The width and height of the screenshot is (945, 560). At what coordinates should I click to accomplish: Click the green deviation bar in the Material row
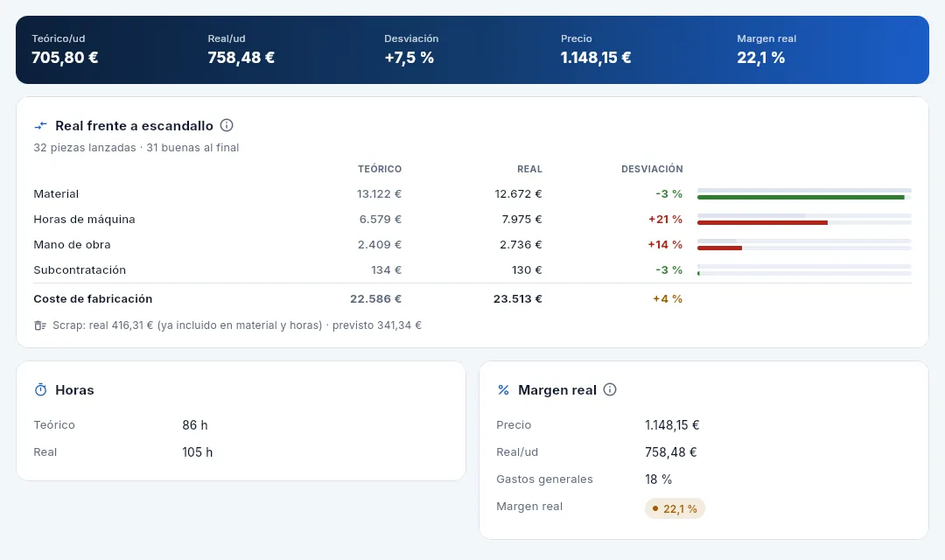click(x=801, y=197)
